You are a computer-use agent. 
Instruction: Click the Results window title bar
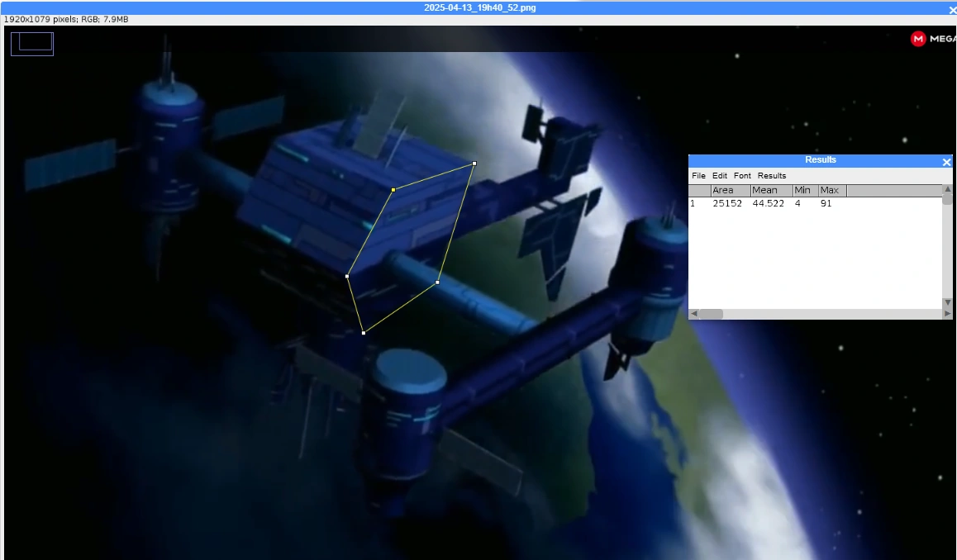(821, 160)
